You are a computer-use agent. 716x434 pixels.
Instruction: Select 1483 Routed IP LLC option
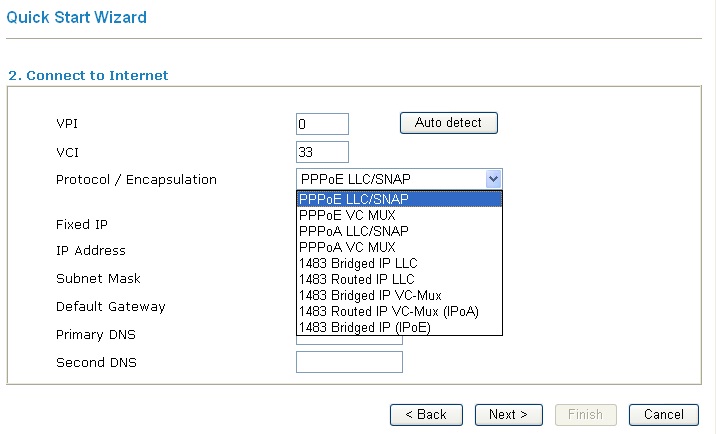399,279
